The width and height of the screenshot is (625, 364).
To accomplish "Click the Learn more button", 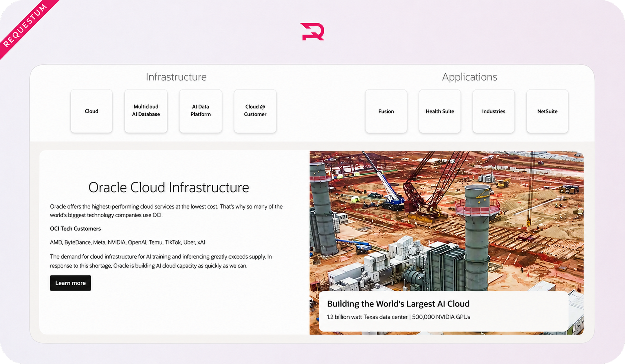I will (x=70, y=283).
